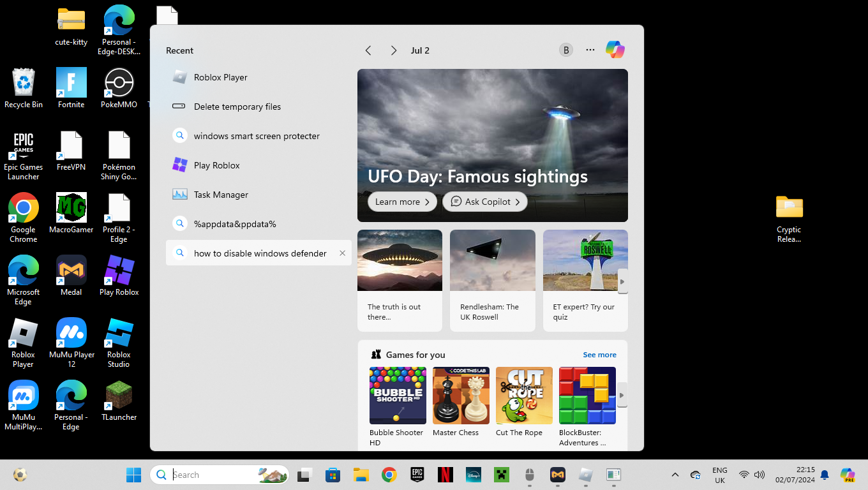Screen dimensions: 868x490
Task: Open the B account button
Action: point(565,50)
